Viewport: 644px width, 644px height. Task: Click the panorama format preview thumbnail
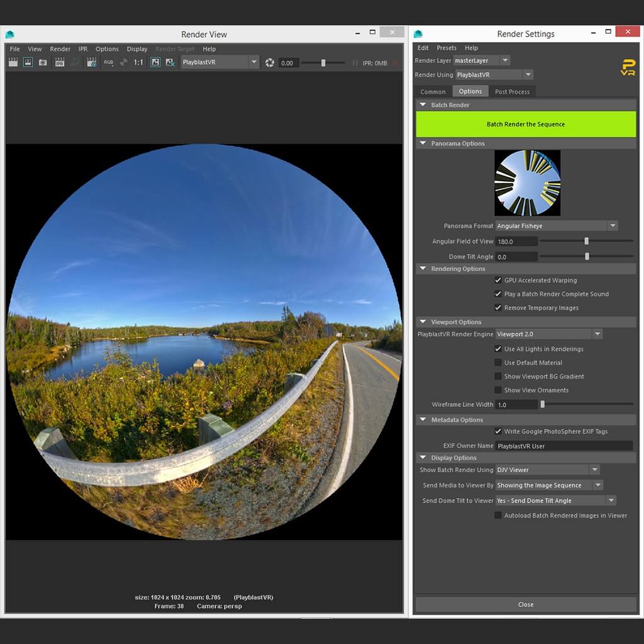click(528, 183)
